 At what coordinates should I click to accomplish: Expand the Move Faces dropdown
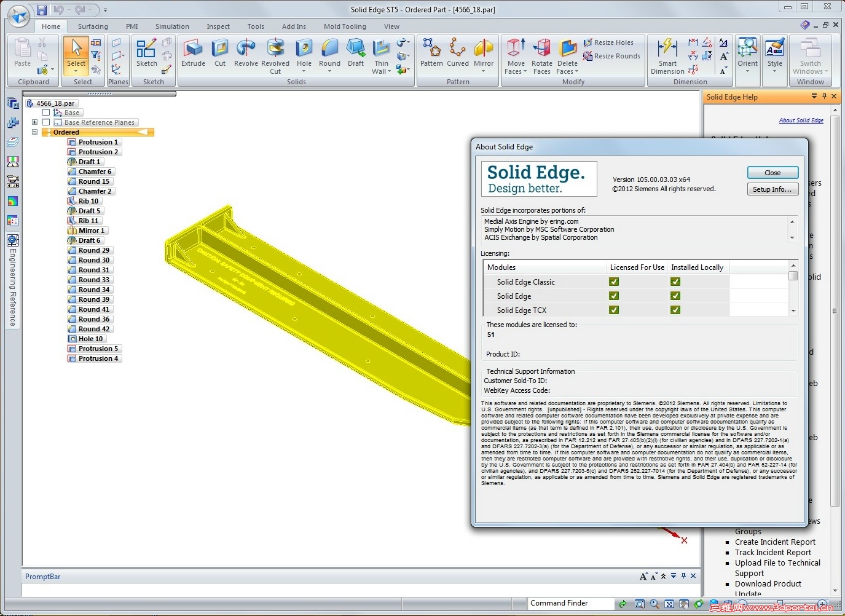(x=525, y=71)
